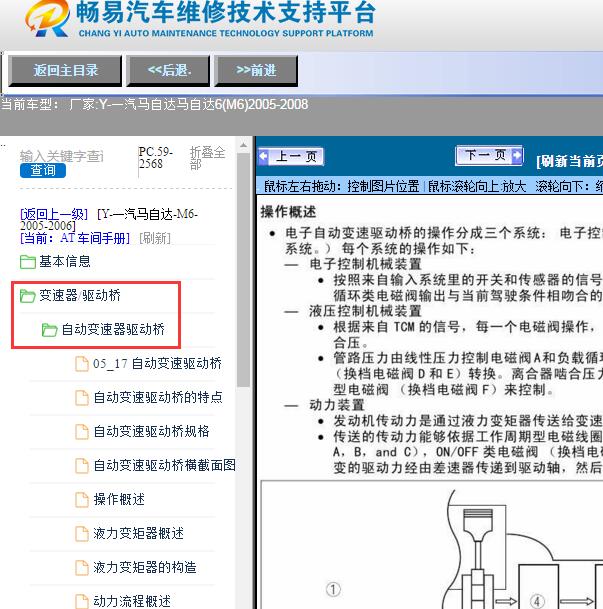Click the 返回主目录 button

65,70
